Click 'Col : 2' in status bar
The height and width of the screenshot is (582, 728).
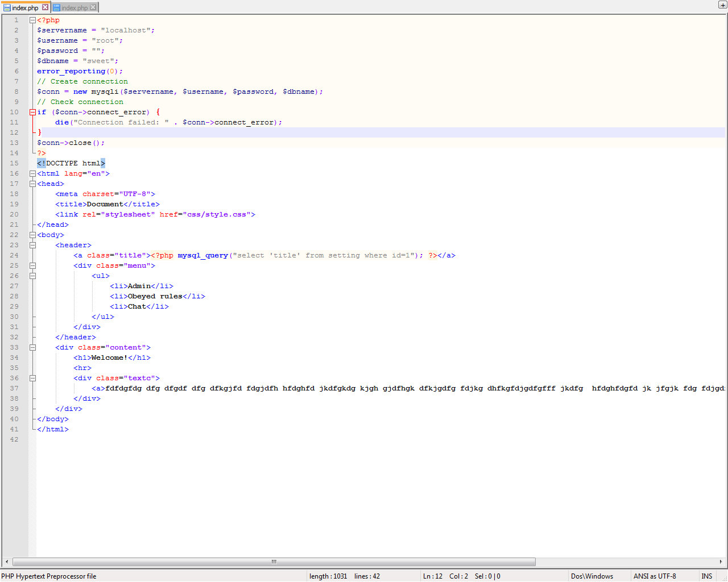coord(459,576)
